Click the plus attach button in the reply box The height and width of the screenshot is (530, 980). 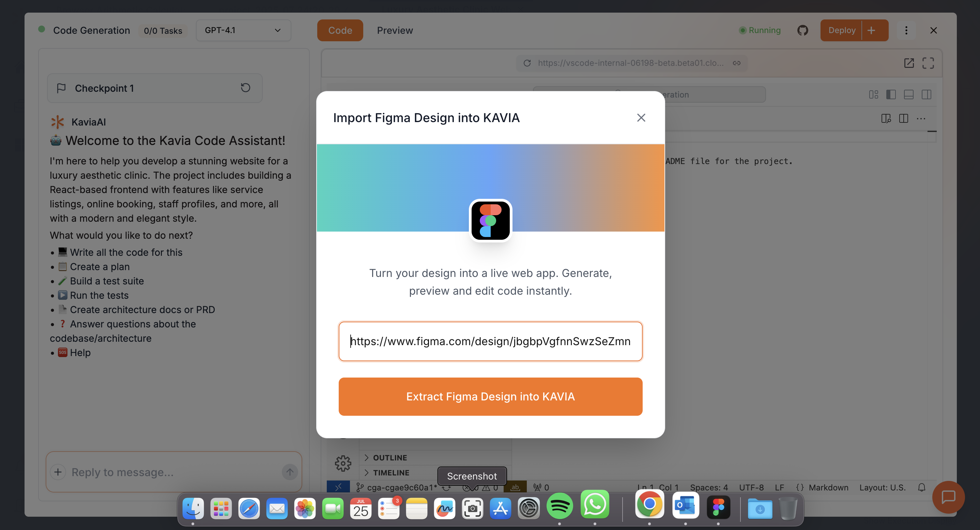pyautogui.click(x=58, y=472)
